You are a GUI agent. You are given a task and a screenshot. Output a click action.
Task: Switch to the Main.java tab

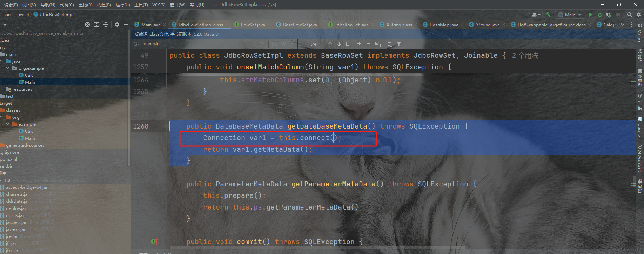[150, 25]
